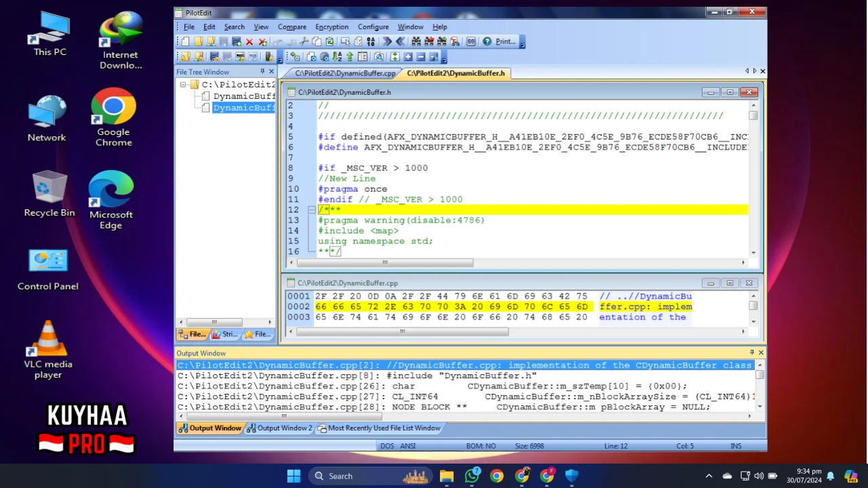Open the Window menu

pos(410,26)
